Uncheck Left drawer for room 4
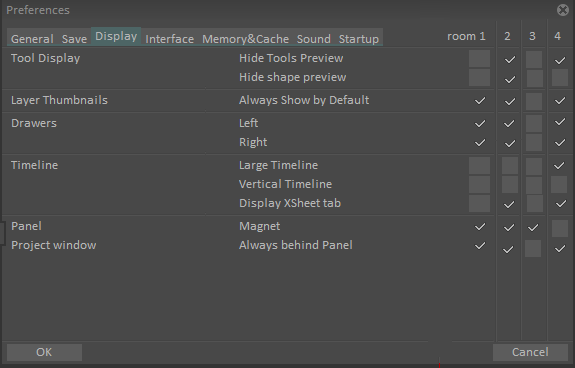The image size is (575, 368). [560, 122]
